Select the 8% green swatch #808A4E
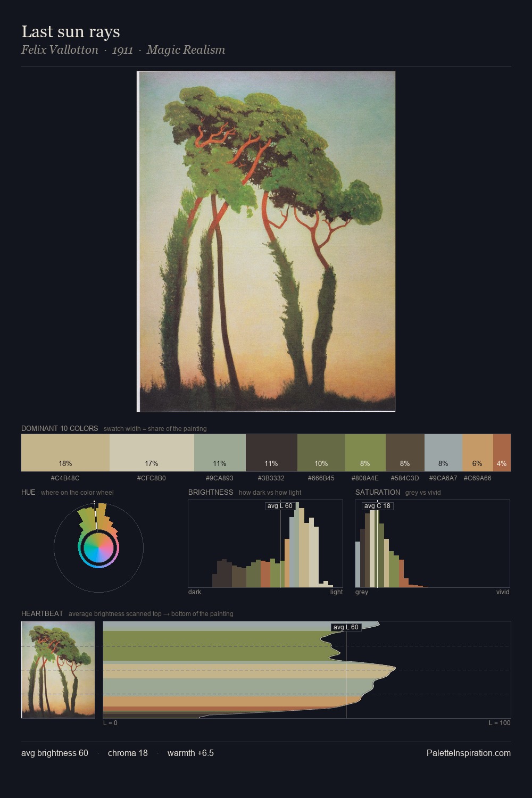 point(365,453)
